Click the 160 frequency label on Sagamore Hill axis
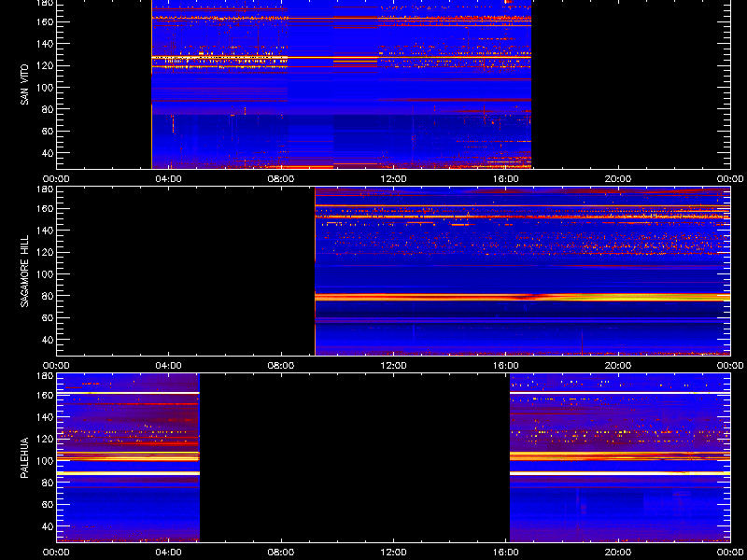This screenshot has width=747, height=560. pos(45,208)
